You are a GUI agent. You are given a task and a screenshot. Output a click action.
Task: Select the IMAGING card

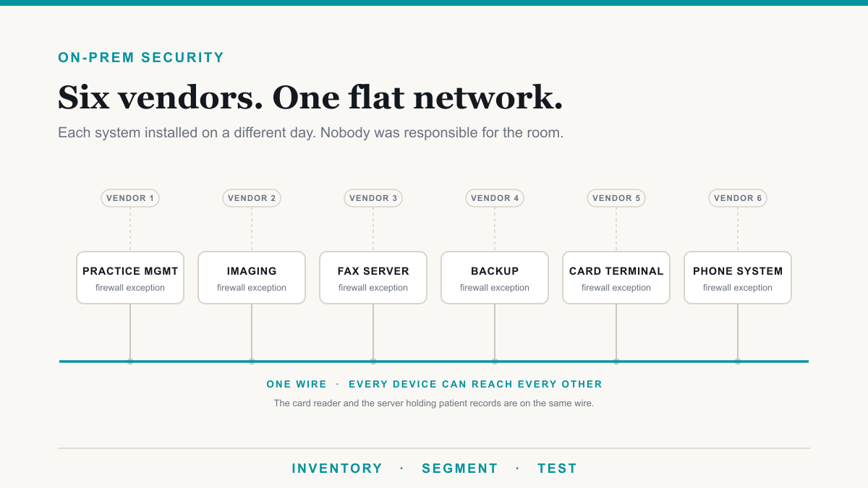tap(252, 278)
